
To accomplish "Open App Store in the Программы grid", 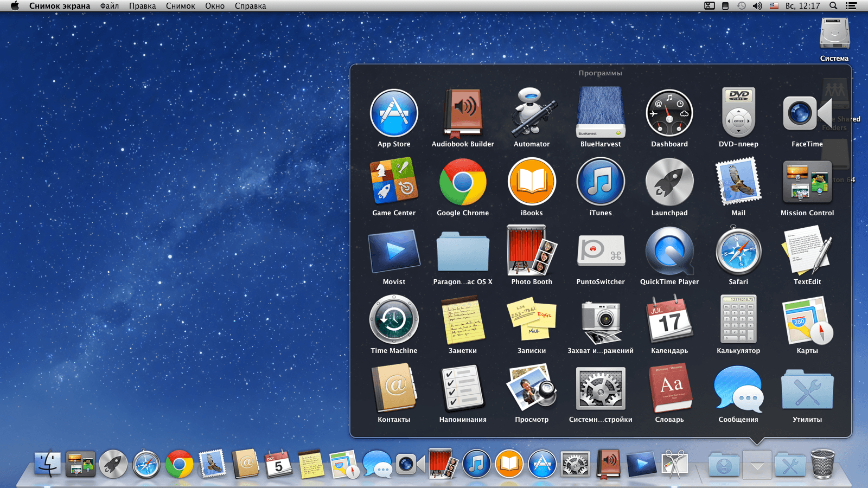I will click(x=394, y=113).
